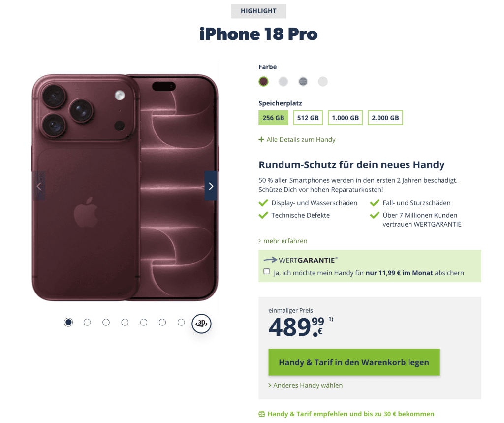Click the iPhone 18 Pro product image
Screen dimensions: 504x423
[x=125, y=188]
